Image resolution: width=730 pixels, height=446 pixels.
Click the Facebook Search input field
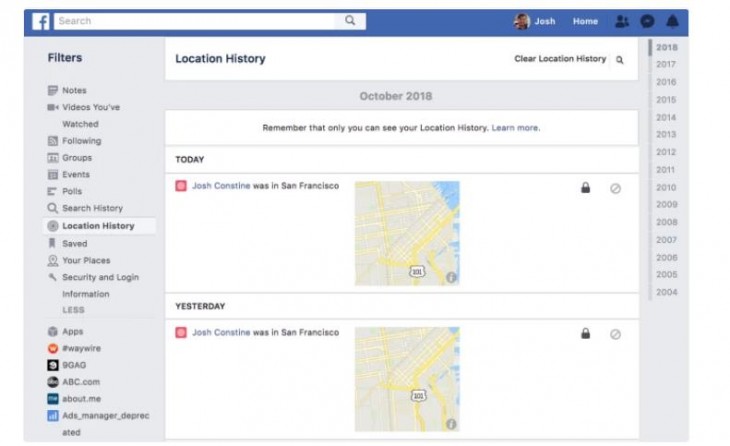195,21
